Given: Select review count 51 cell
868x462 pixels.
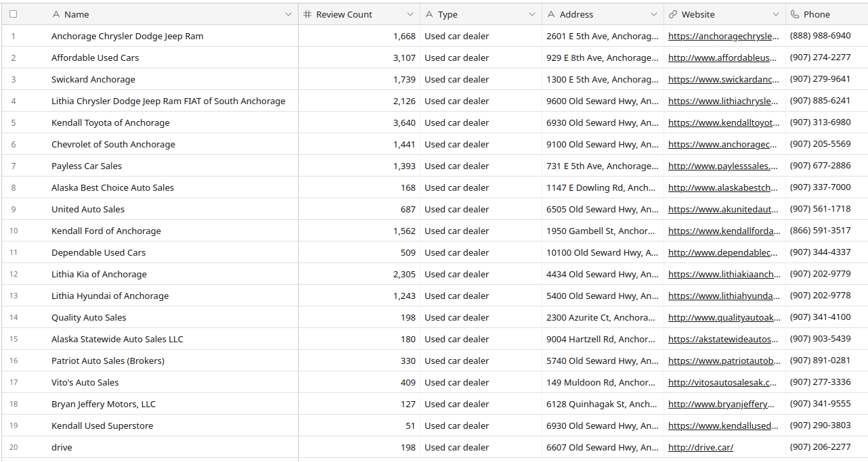Looking at the screenshot, I should (x=360, y=425).
